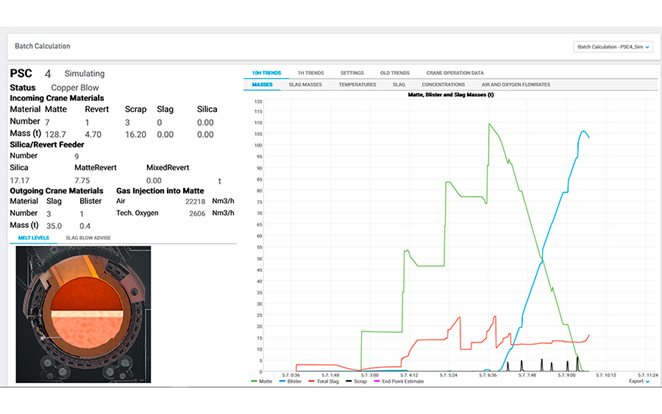The height and width of the screenshot is (414, 662).
Task: Open the Crane Operation Data tab
Action: click(x=454, y=73)
